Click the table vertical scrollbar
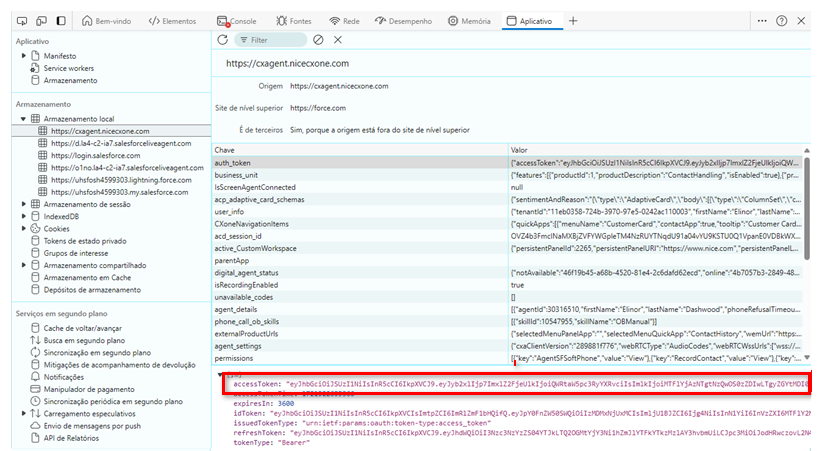The width and height of the screenshot is (823, 451). pyautogui.click(x=807, y=208)
